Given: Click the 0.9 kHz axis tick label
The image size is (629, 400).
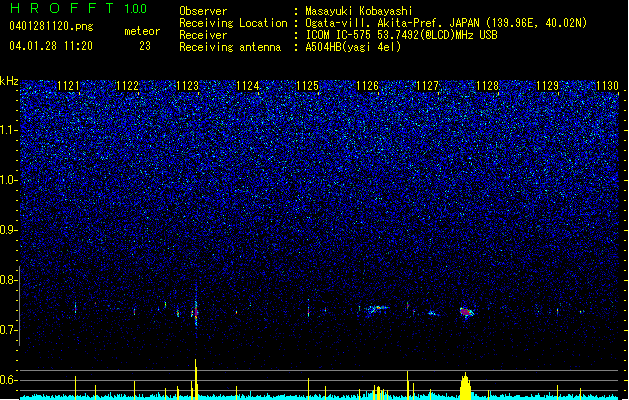Looking at the screenshot, I should pyautogui.click(x=7, y=230).
